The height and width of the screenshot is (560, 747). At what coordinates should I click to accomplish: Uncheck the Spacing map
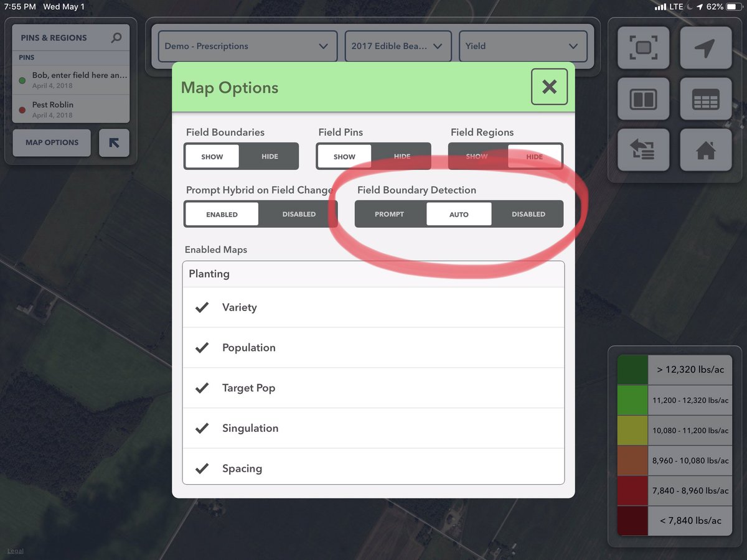point(202,469)
